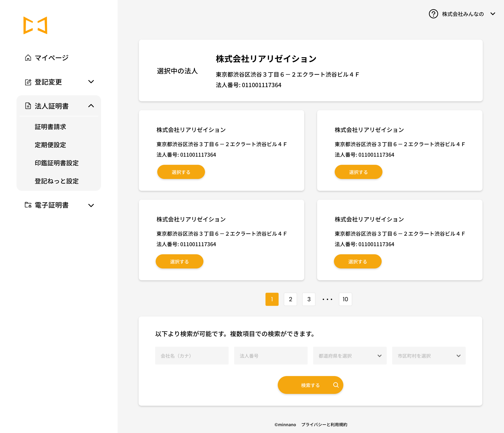Go to 定期便設定 in the sidebar
The image size is (504, 433).
50,145
